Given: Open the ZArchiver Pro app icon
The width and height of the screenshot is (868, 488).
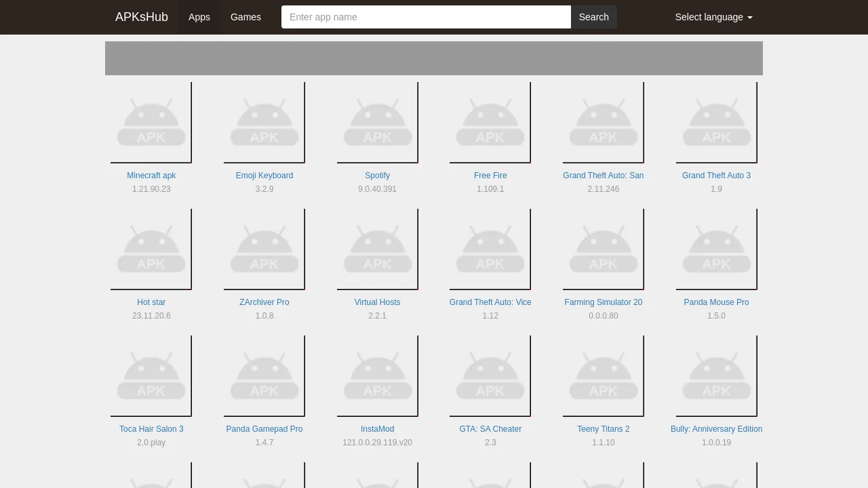Looking at the screenshot, I should (264, 249).
